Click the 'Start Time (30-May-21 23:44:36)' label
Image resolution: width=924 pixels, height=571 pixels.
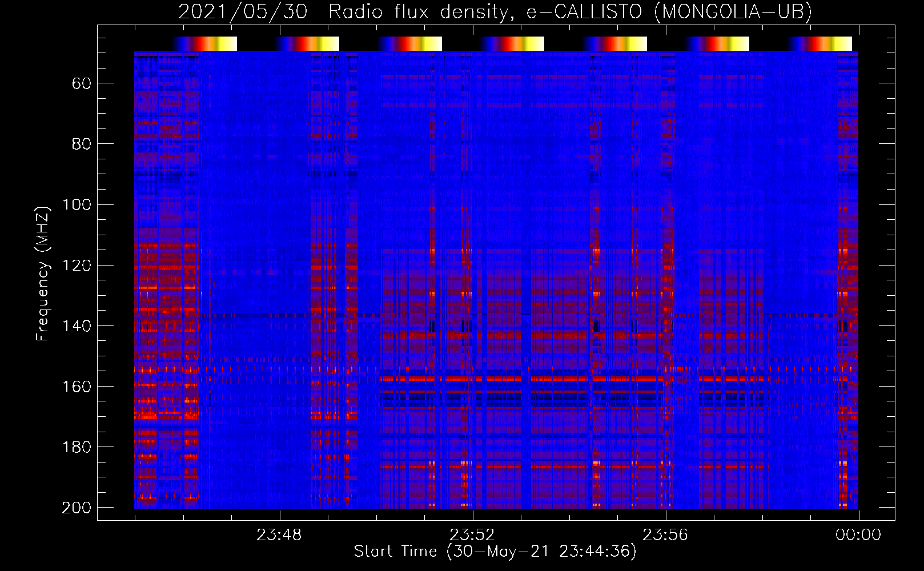pos(495,552)
